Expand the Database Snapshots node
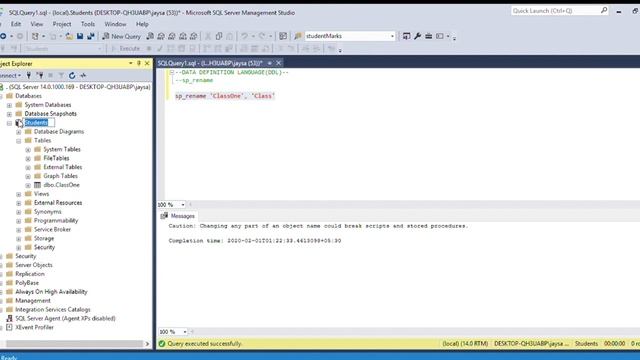 [x=9, y=114]
